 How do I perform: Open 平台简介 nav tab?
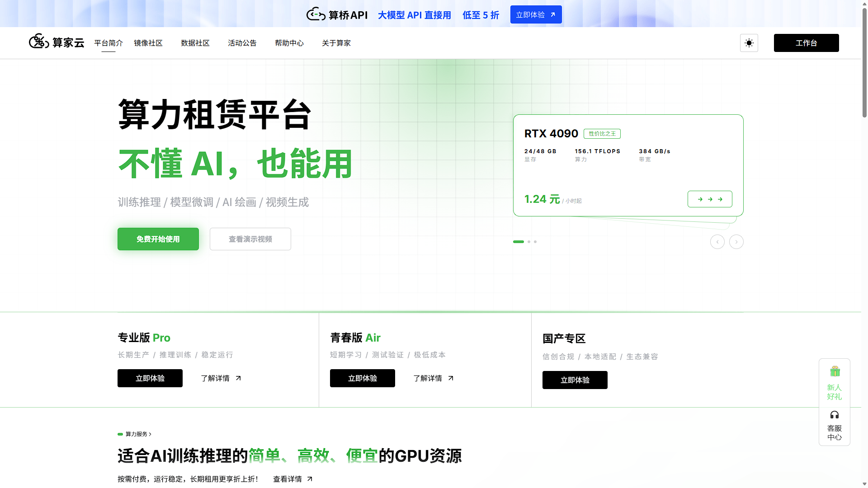pos(108,43)
